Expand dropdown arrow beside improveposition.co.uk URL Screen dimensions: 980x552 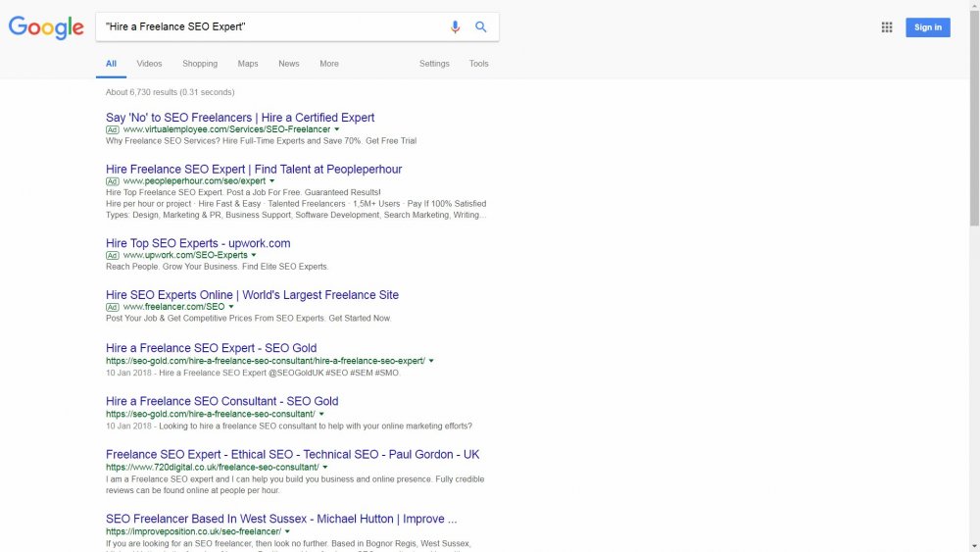pyautogui.click(x=287, y=531)
